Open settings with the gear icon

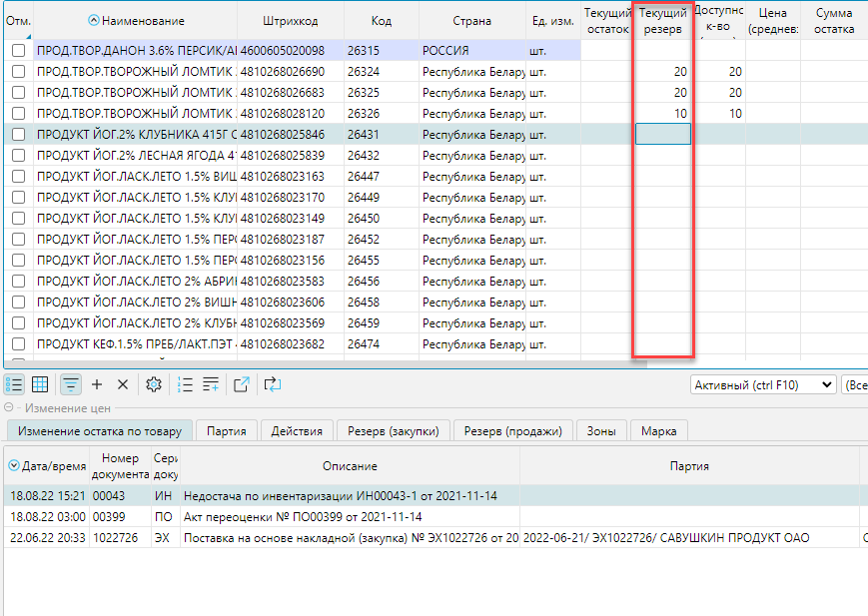tap(154, 384)
